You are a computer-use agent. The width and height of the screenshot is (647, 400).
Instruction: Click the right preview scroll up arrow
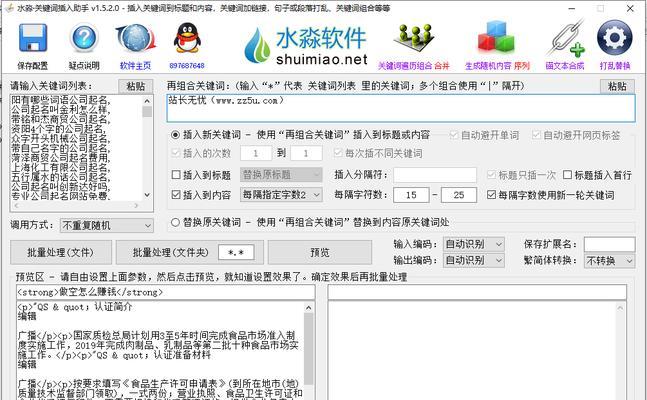620,308
